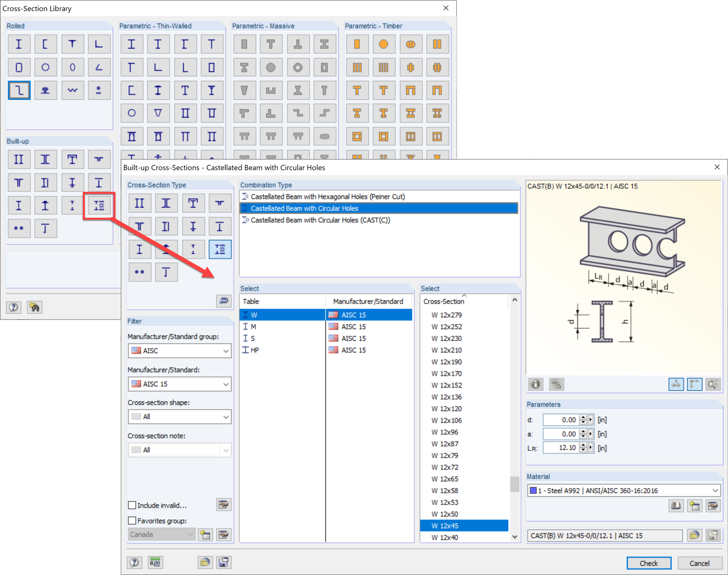Click the units and decimals icon
Image resolution: width=728 pixels, height=575 pixels.
click(155, 563)
